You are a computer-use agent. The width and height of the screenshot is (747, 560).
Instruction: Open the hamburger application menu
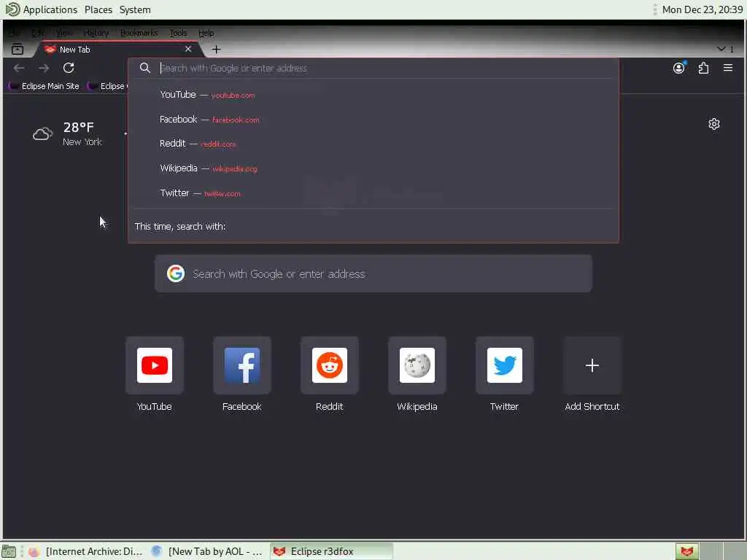tap(728, 68)
